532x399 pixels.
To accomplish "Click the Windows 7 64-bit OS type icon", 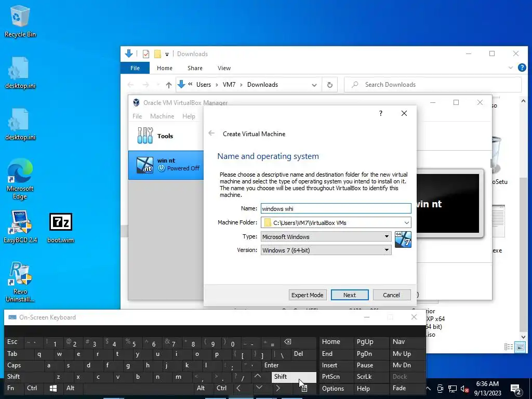I will [403, 239].
